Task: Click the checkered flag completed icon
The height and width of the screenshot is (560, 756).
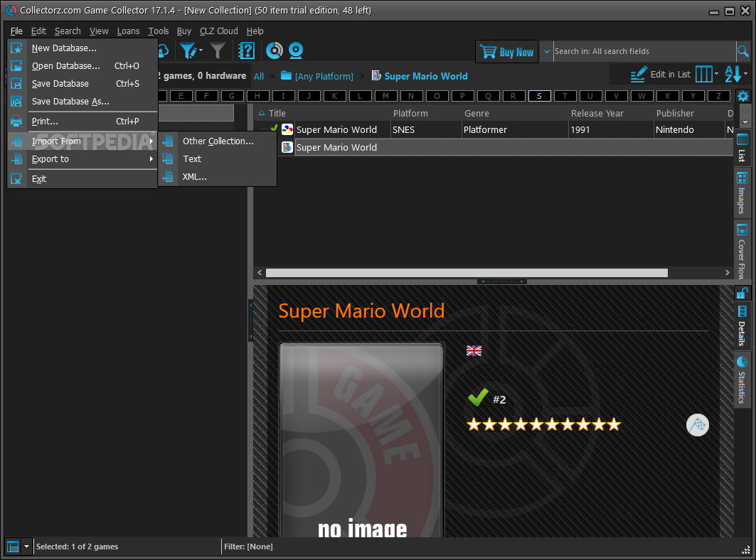Action: [x=697, y=425]
